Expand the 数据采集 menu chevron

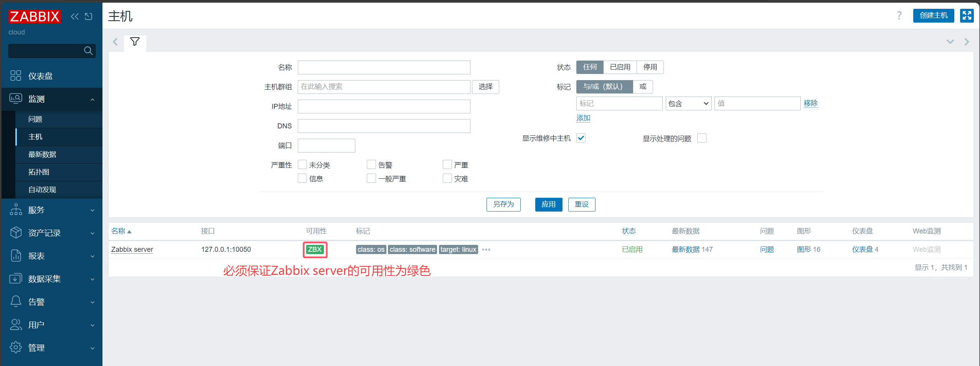click(x=92, y=279)
